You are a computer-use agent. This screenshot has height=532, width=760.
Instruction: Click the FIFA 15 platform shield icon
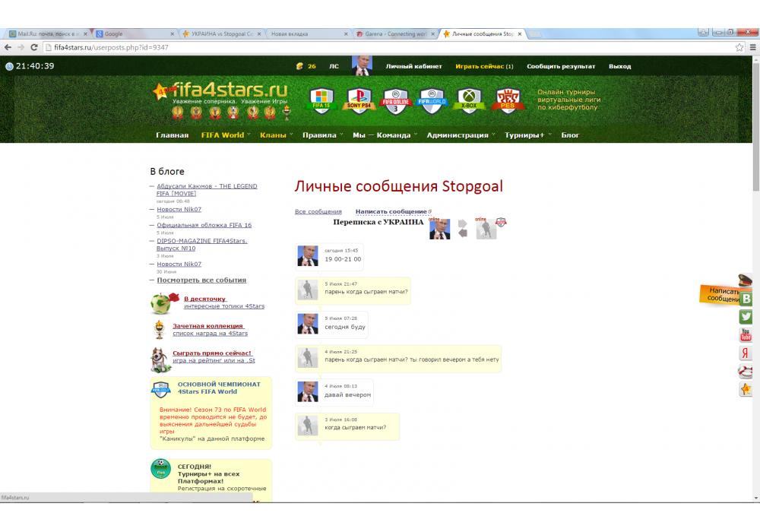point(322,100)
